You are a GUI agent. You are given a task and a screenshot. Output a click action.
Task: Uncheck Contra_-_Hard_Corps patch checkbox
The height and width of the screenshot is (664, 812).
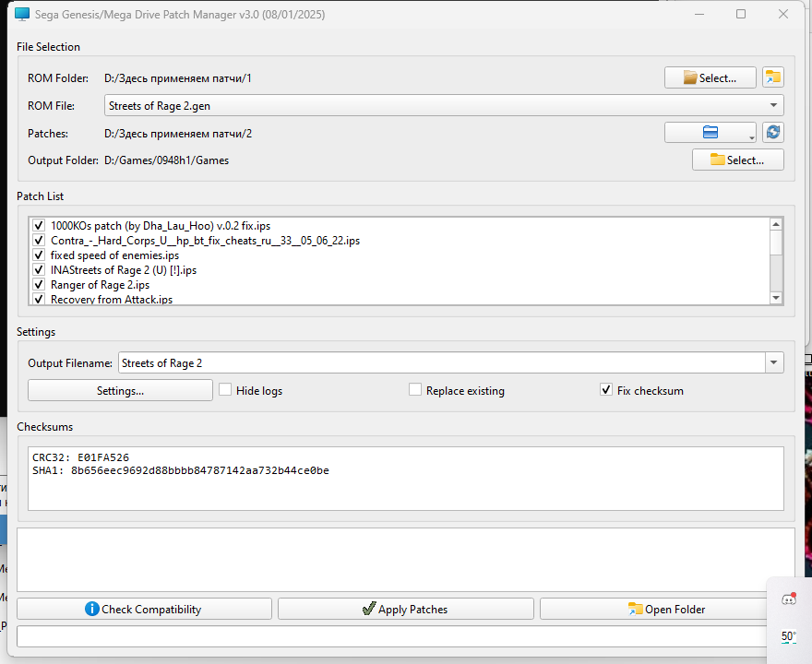click(x=39, y=240)
